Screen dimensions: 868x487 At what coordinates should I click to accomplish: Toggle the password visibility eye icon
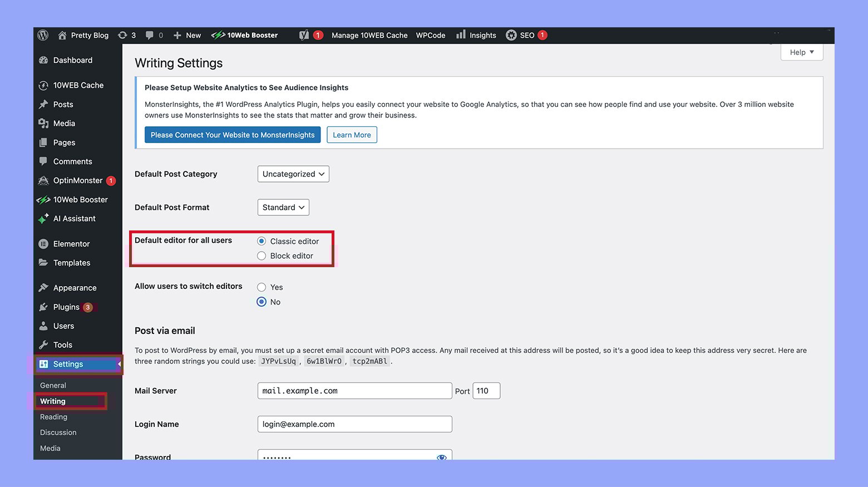coord(442,457)
